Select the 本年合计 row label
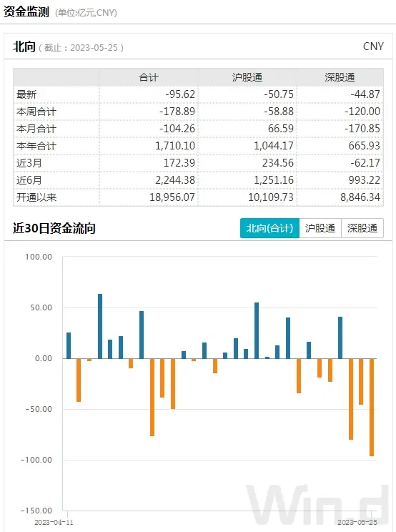Viewport: 396px width, 532px height. pos(36,146)
